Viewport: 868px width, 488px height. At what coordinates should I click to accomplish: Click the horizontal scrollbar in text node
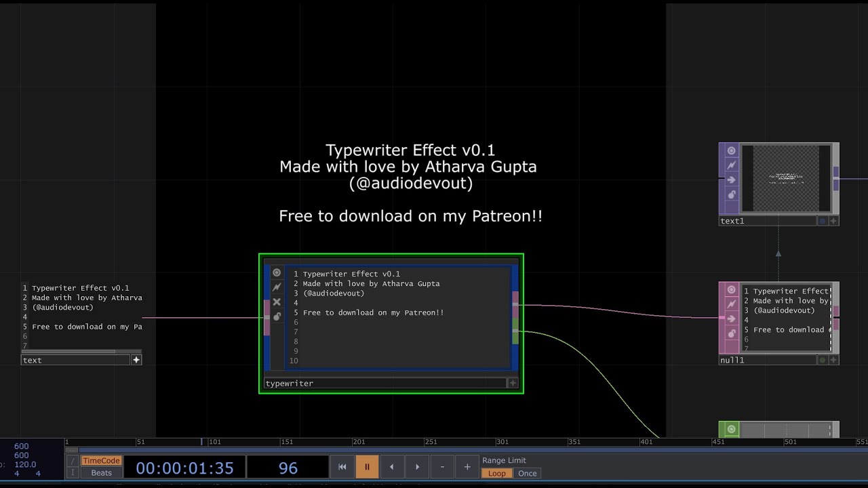(x=68, y=351)
